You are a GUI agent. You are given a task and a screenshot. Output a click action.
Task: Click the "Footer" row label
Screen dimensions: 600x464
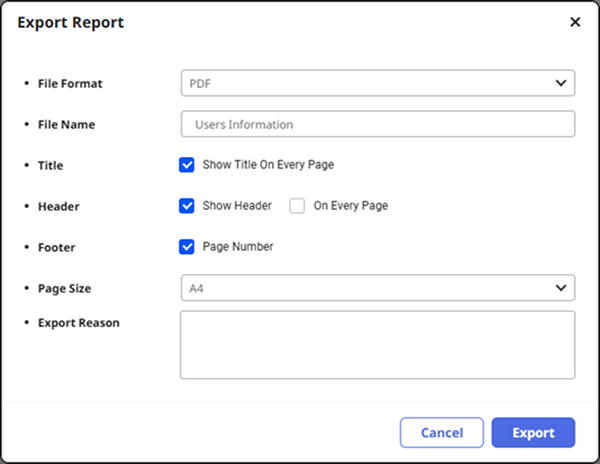click(57, 247)
